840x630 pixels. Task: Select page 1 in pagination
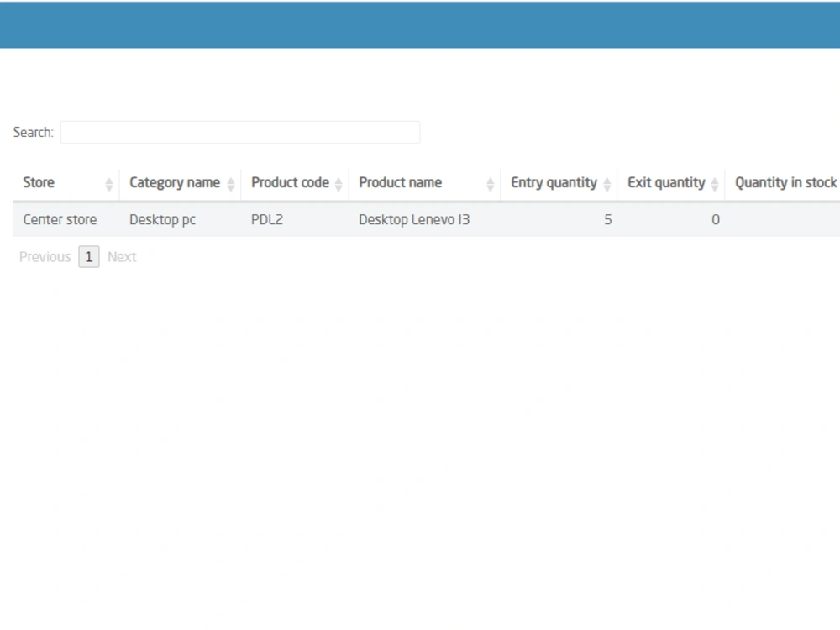(89, 257)
